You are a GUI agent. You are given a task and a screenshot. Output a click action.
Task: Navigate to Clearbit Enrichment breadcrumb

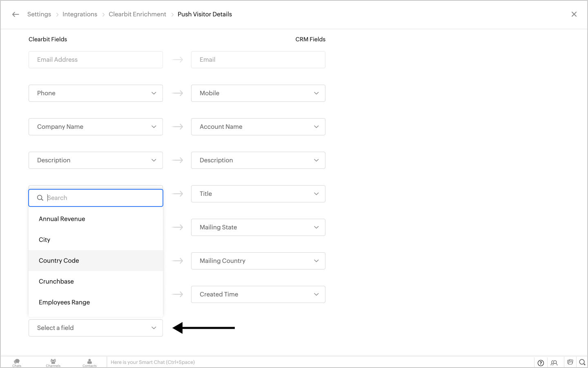pos(137,14)
